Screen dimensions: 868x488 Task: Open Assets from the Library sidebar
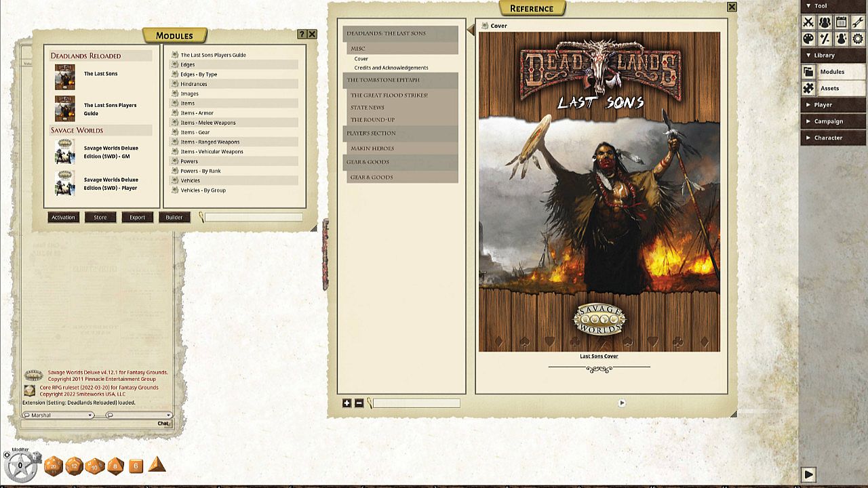pos(841,88)
